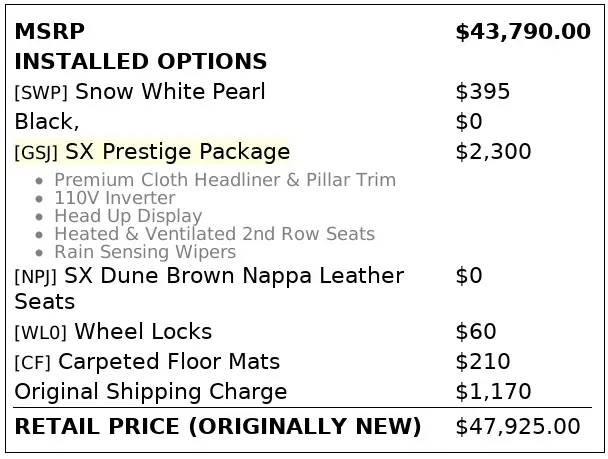Screen dimensions: 608x459
Task: Select the $2,300 package price
Action: [x=493, y=152]
